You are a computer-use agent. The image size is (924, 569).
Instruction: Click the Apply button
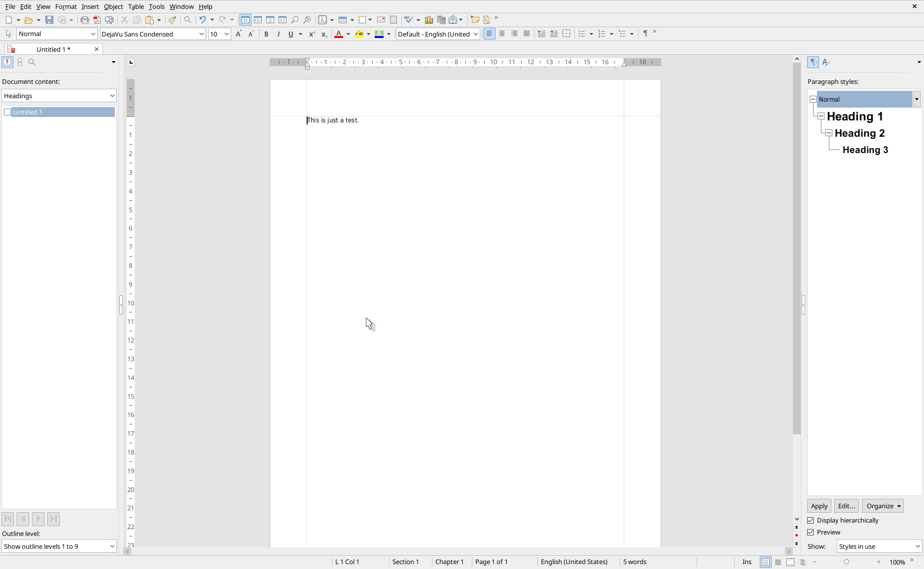819,506
